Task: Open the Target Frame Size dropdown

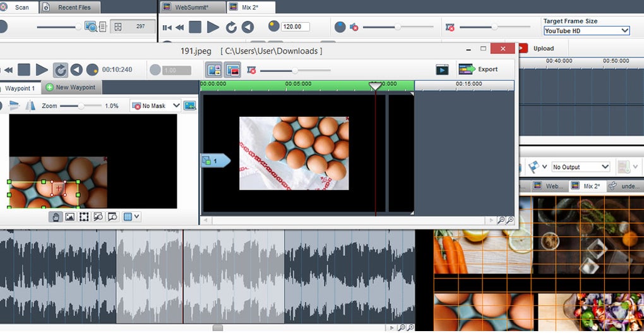Action: [x=587, y=30]
